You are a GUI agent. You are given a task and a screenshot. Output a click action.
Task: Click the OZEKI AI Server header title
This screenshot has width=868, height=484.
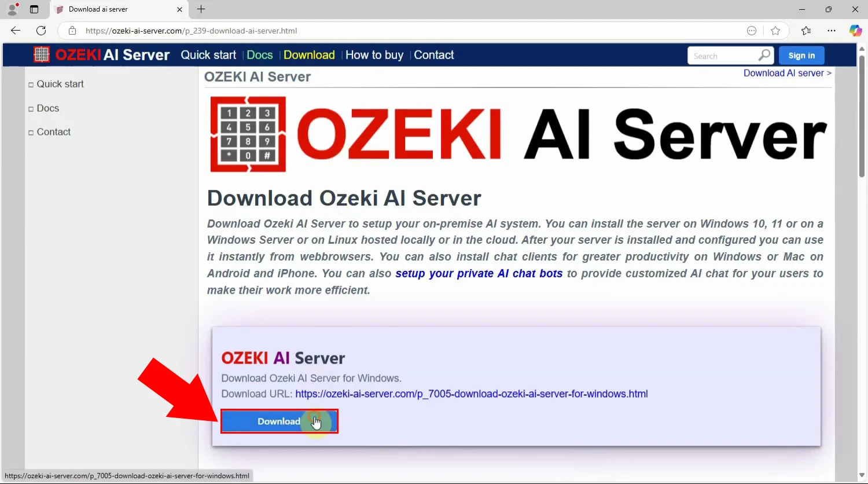point(112,55)
